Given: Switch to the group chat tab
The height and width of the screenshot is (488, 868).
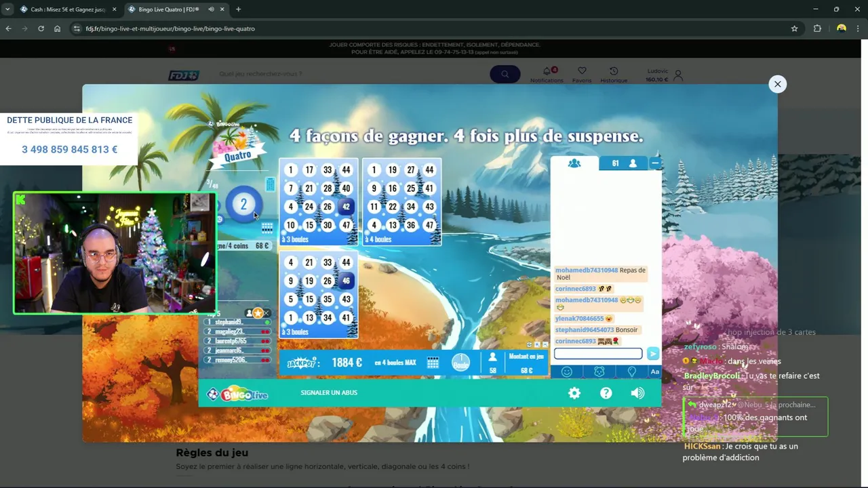Looking at the screenshot, I should [x=574, y=163].
